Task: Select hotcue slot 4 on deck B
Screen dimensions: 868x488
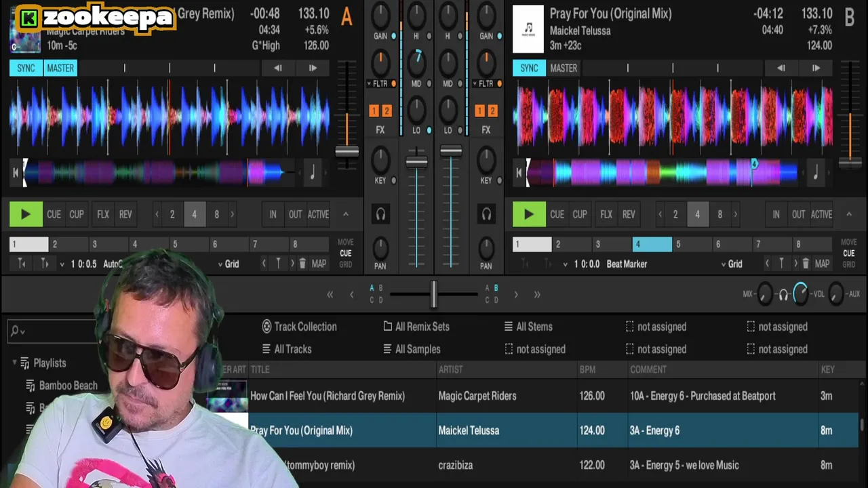Action: [x=652, y=244]
